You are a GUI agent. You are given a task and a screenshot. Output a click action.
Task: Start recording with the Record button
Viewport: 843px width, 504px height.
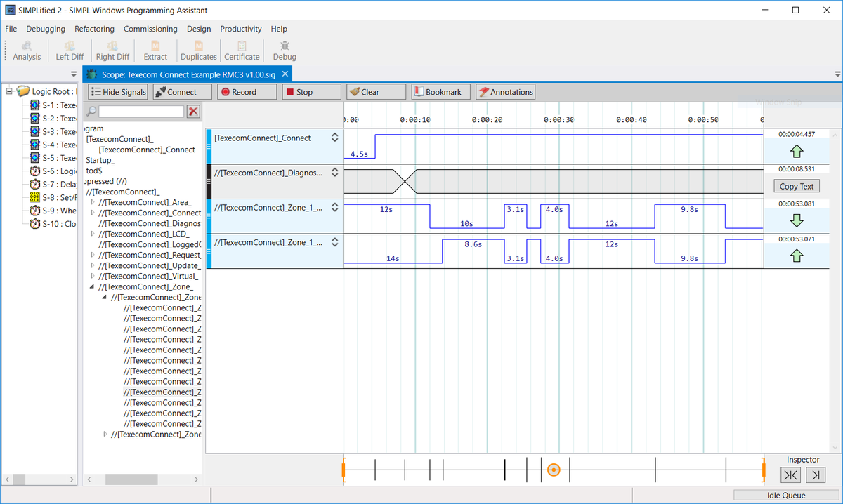tap(247, 92)
